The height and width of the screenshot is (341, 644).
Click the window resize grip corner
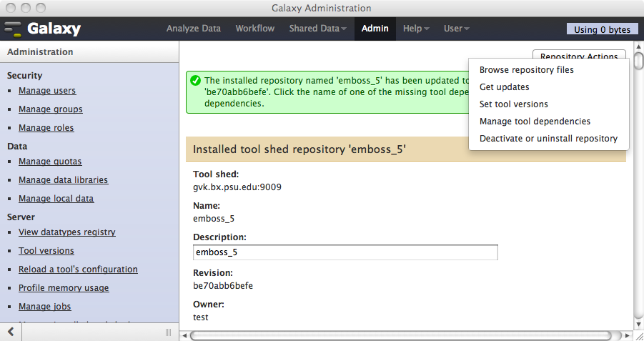pos(639,336)
